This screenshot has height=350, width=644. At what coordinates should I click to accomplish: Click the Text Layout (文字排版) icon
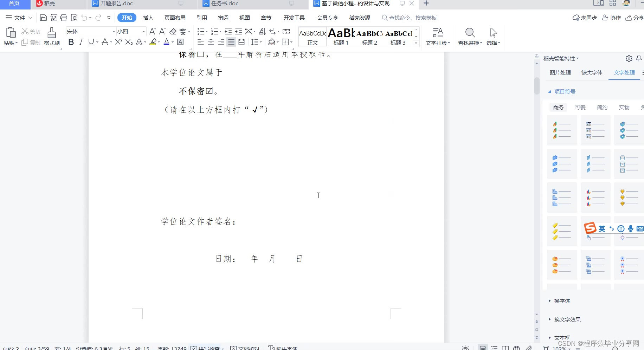(438, 33)
